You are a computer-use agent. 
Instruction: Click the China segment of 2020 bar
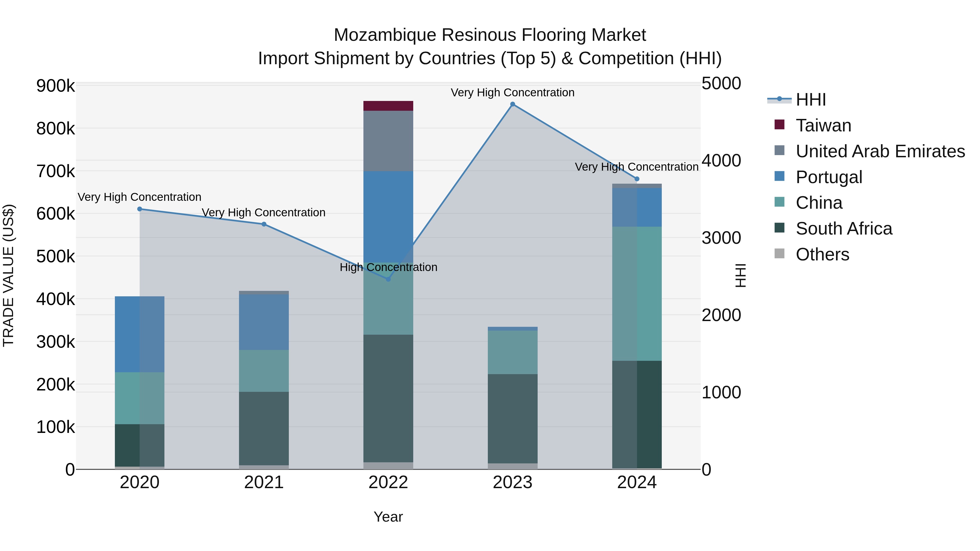click(x=140, y=398)
